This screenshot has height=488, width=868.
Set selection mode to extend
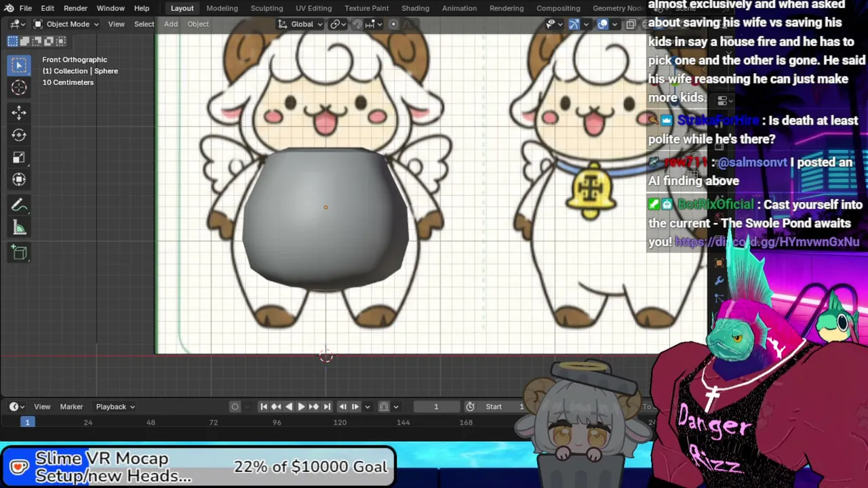point(25,41)
